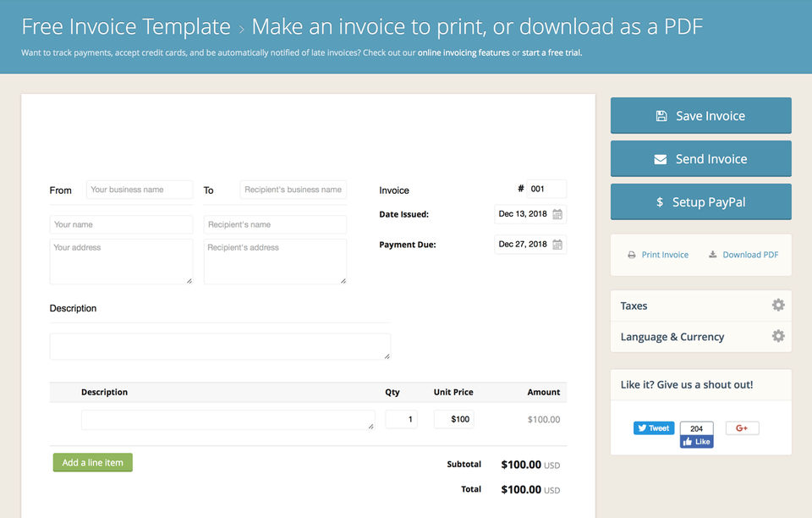The image size is (812, 518).
Task: Click into the Recipient's name field
Action: (x=275, y=225)
